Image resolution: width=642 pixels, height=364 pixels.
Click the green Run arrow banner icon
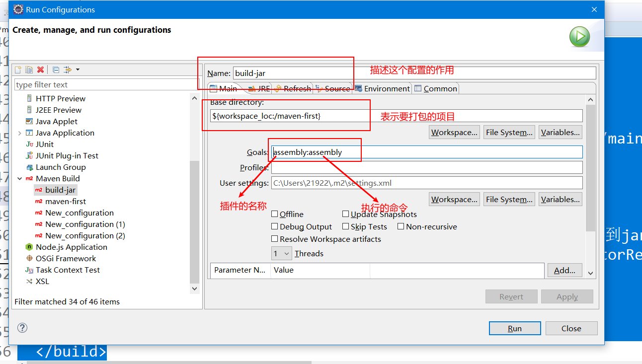[579, 37]
